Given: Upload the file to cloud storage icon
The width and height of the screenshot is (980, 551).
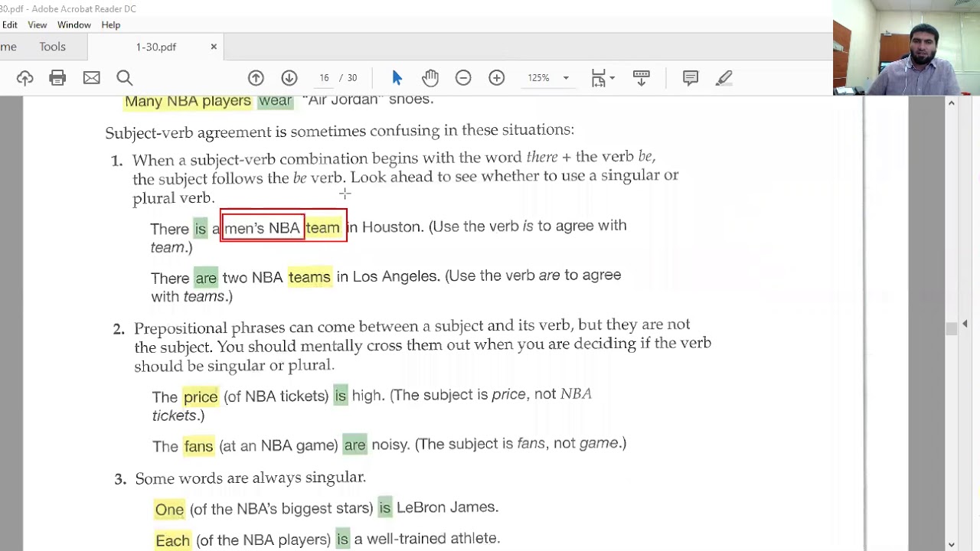Looking at the screenshot, I should (x=24, y=77).
